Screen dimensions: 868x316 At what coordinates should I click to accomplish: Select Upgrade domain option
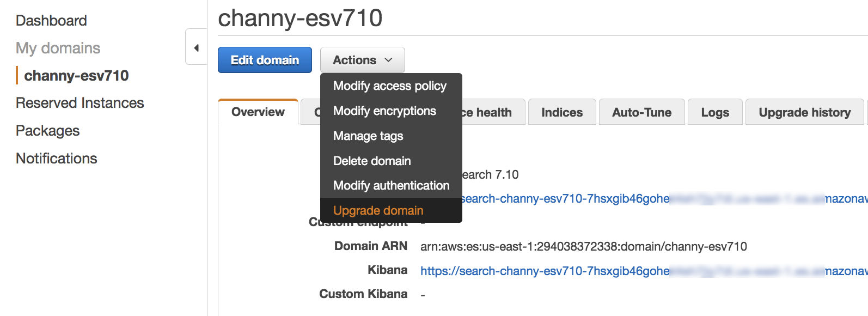click(378, 211)
